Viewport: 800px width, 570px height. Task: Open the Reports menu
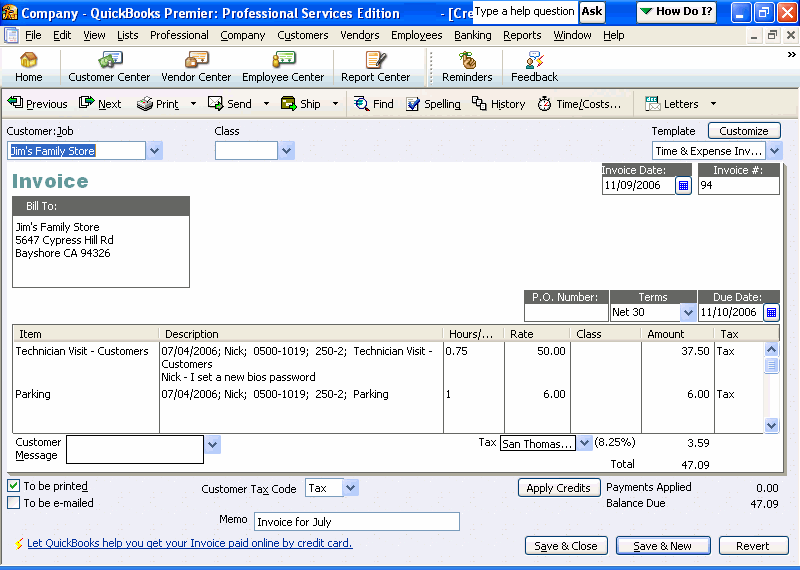(522, 35)
